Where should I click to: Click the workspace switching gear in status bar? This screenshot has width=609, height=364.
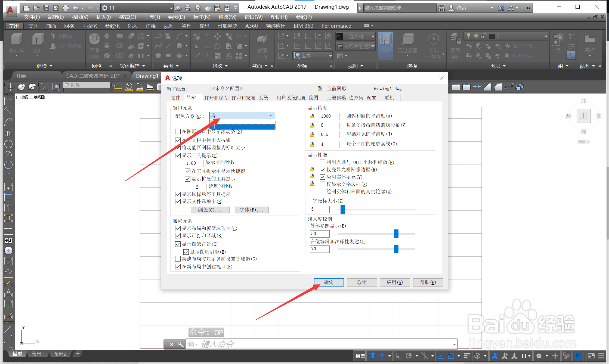tap(539, 356)
